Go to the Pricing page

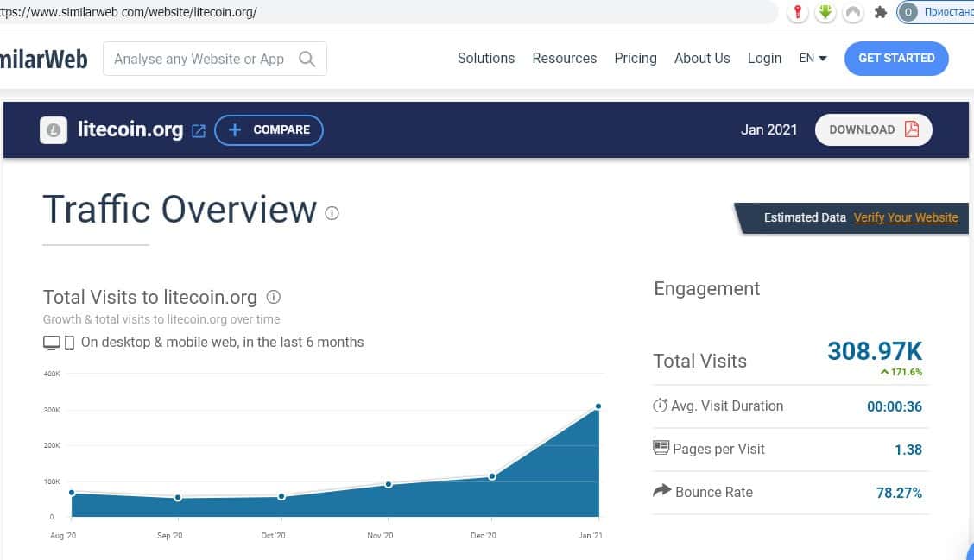pyautogui.click(x=636, y=59)
